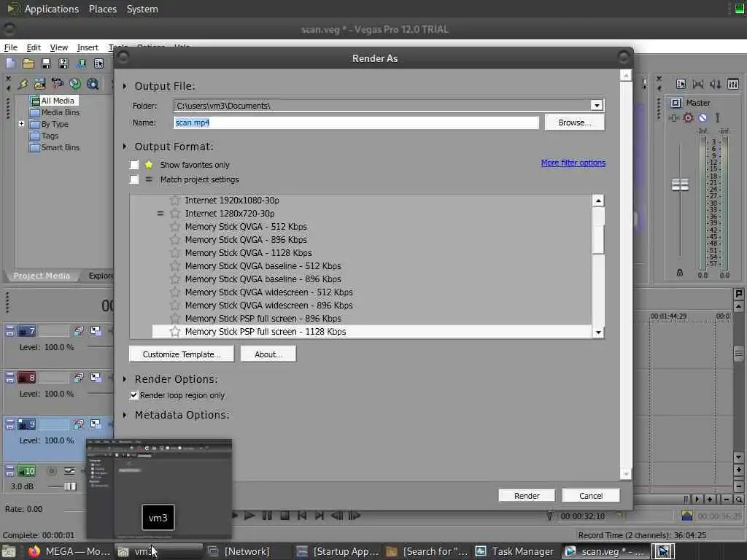The height and width of the screenshot is (560, 747).
Task: Favorite Memory Stick QVGA widescreen - 512 Kbps star
Action: [x=175, y=292]
